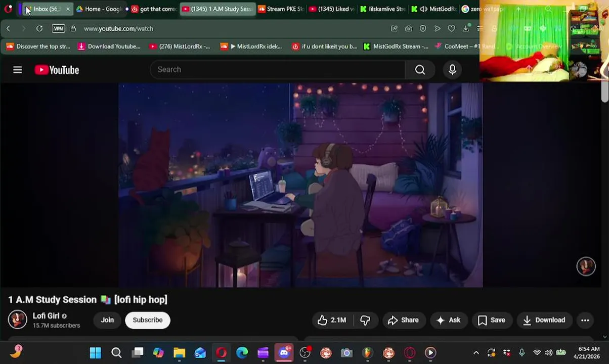Click the address bar URL www.youtube.com/watch

118,29
